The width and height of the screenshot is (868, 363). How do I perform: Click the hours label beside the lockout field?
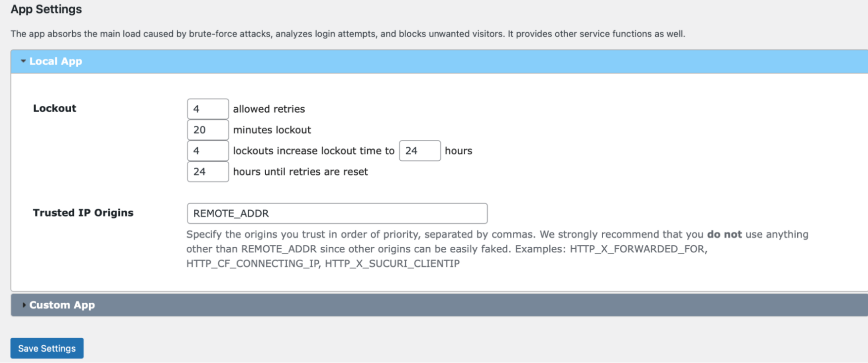click(458, 151)
